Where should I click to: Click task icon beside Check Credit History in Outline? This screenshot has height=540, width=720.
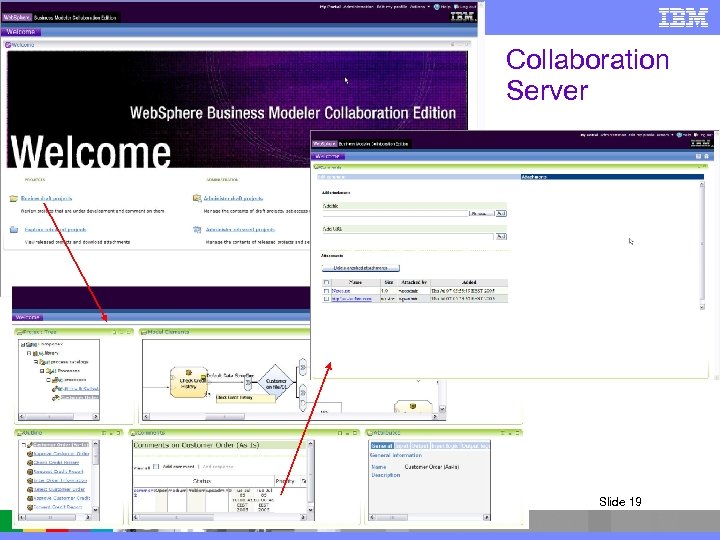(30, 462)
